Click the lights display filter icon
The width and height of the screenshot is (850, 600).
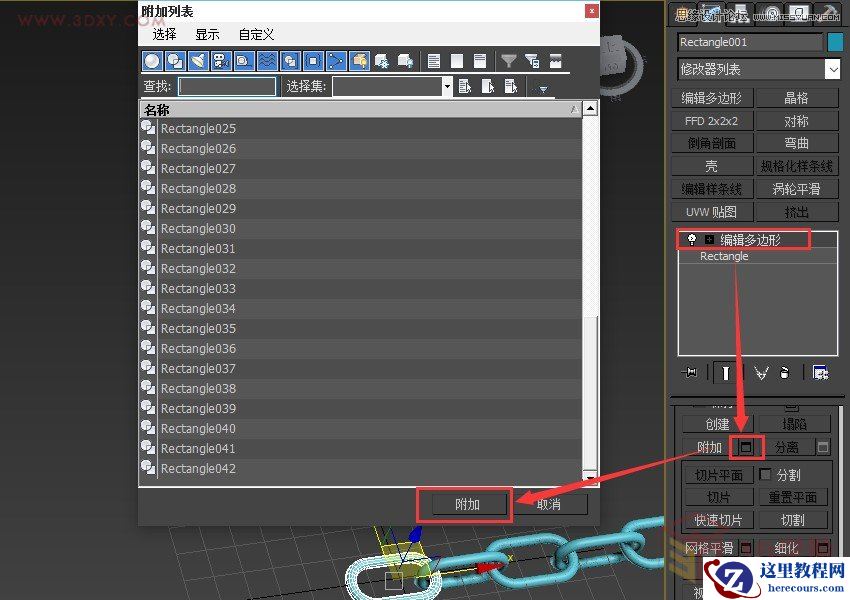click(197, 61)
